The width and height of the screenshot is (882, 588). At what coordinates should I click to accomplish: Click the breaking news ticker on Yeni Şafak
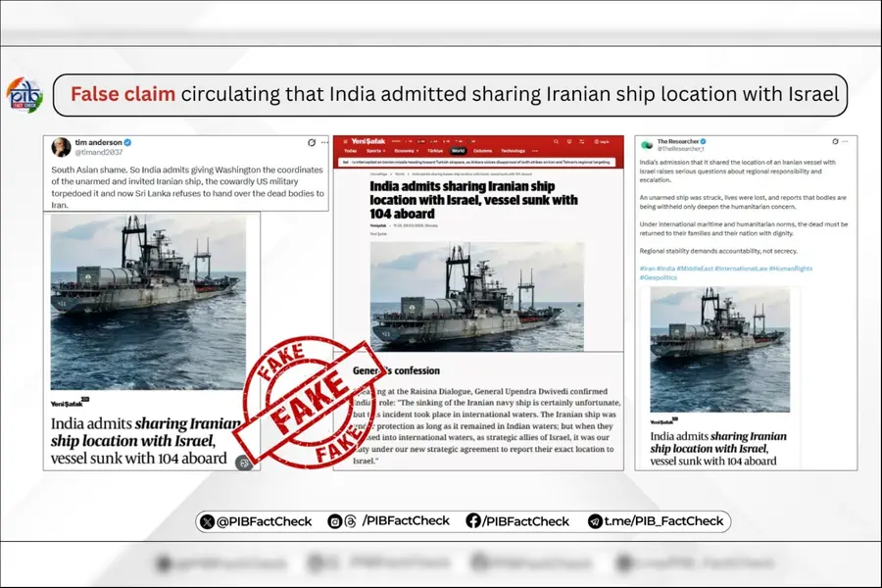[x=477, y=162]
